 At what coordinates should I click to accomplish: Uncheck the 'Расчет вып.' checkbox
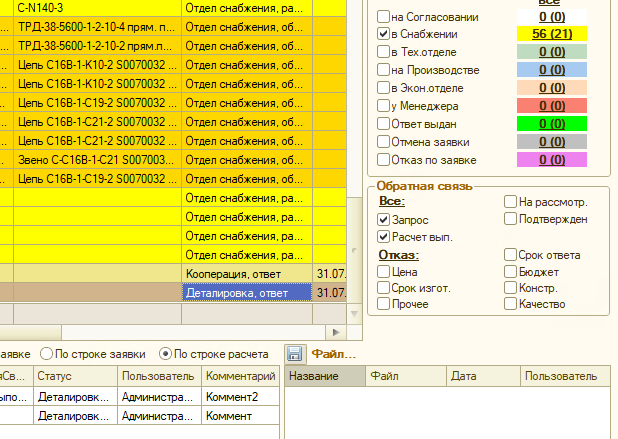point(383,237)
